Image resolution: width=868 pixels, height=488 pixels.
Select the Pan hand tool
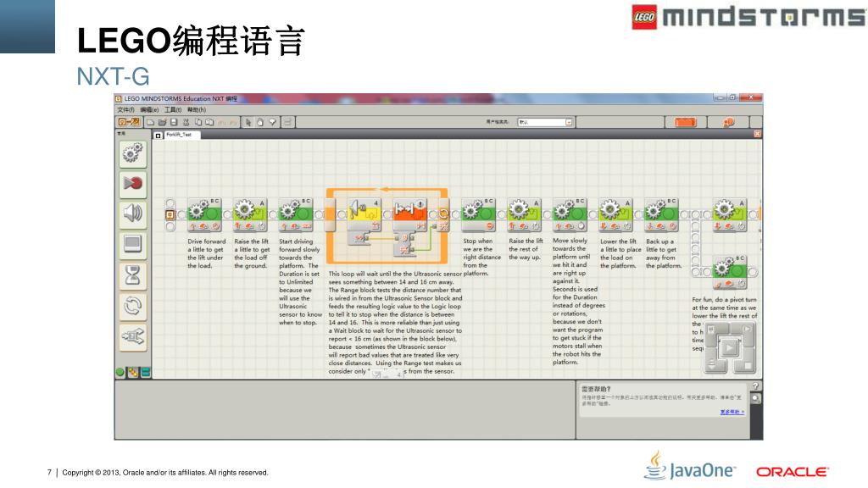[x=260, y=122]
